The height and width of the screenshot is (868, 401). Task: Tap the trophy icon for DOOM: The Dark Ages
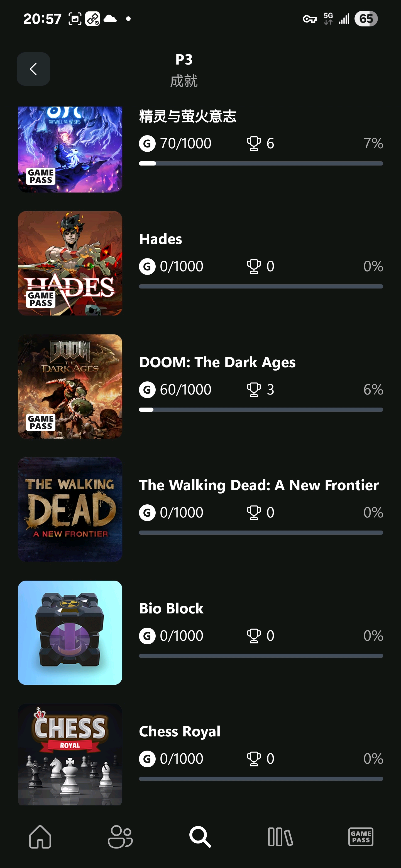click(x=254, y=389)
